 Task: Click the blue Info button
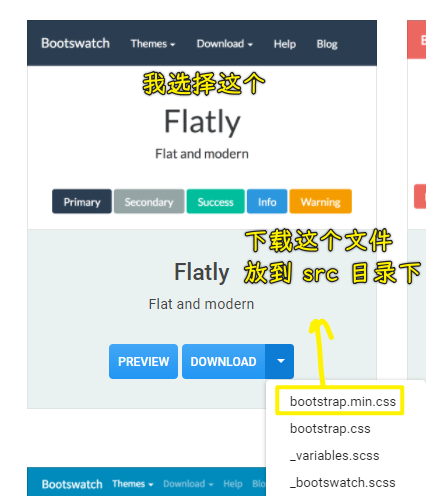pyautogui.click(x=267, y=201)
